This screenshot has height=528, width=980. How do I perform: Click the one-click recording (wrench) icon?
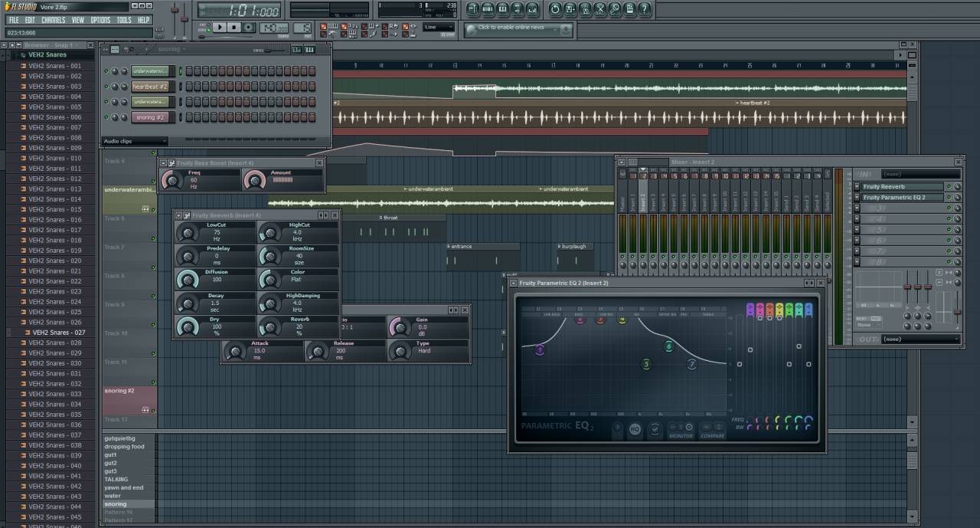pos(615,9)
